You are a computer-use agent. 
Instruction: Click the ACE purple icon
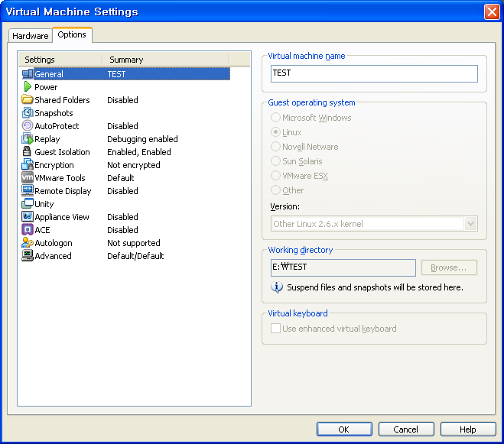point(28,230)
